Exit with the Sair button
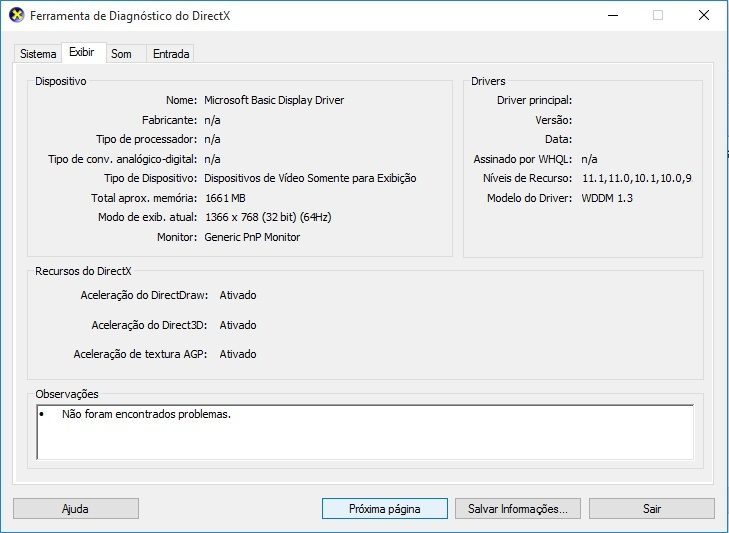Screen dimensions: 729x533 click(652, 509)
